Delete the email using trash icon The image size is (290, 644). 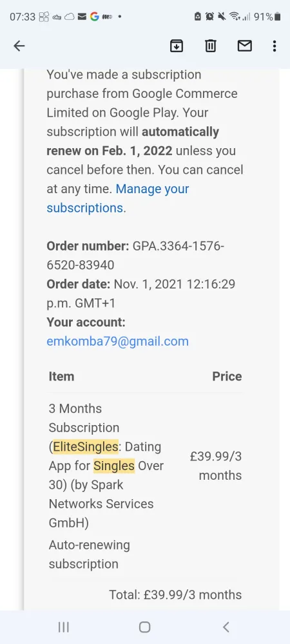(210, 46)
